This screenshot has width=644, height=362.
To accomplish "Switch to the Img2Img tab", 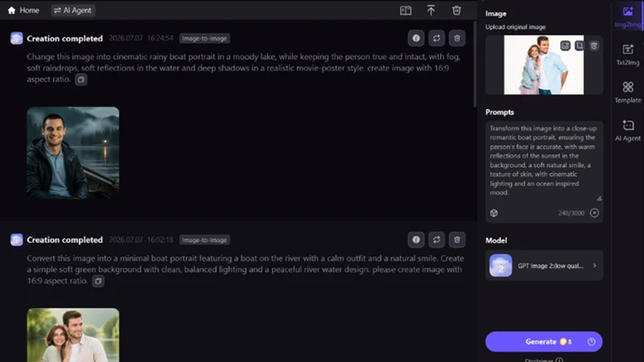I will [628, 17].
